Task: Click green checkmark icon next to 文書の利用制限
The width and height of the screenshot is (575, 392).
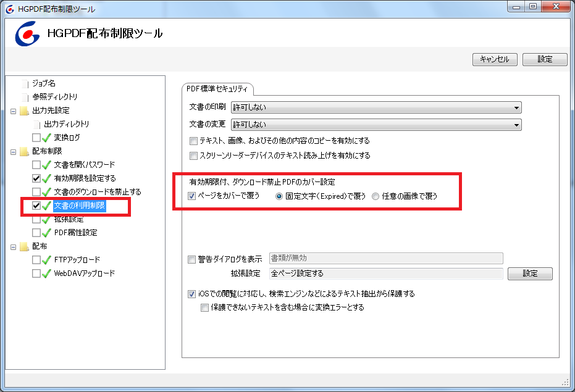Action: pos(46,206)
